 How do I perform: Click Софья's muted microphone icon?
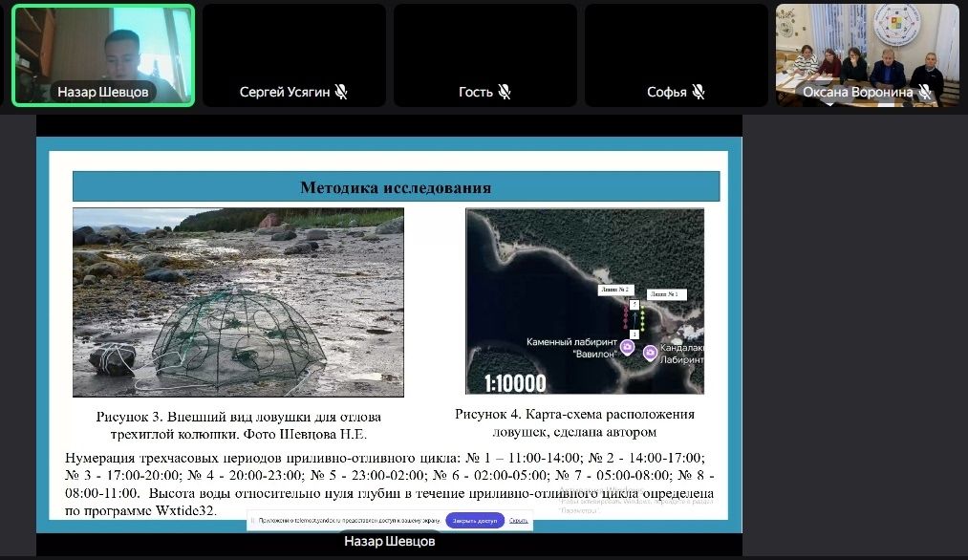coord(699,93)
